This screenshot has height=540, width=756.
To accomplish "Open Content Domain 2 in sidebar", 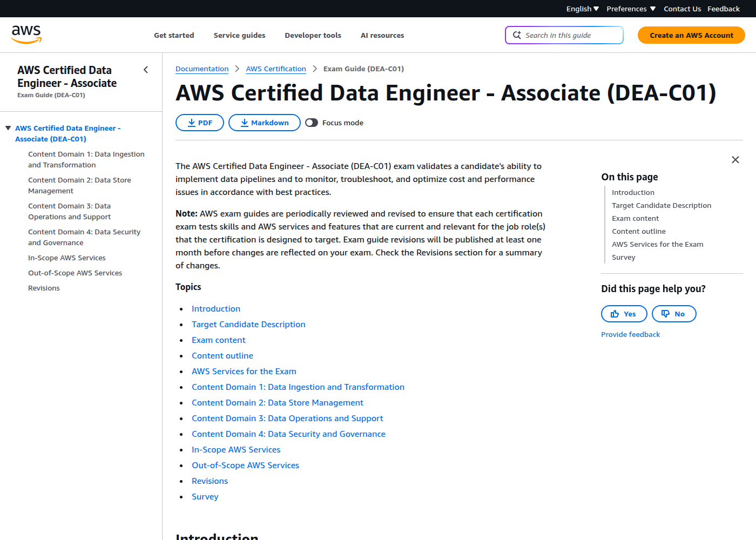I will [80, 185].
